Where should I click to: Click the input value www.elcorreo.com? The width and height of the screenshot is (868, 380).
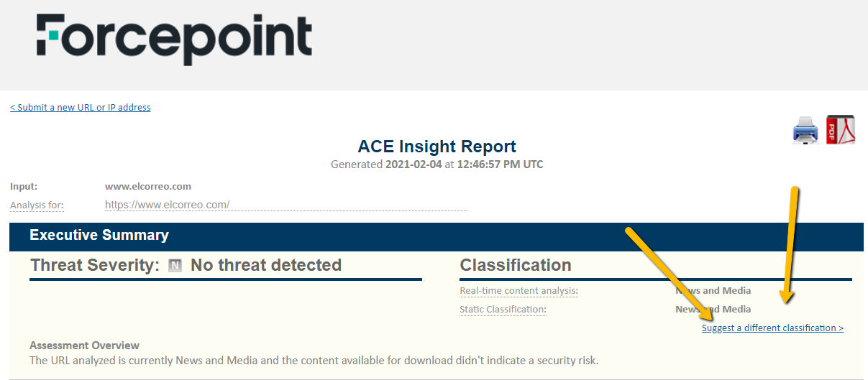(148, 187)
